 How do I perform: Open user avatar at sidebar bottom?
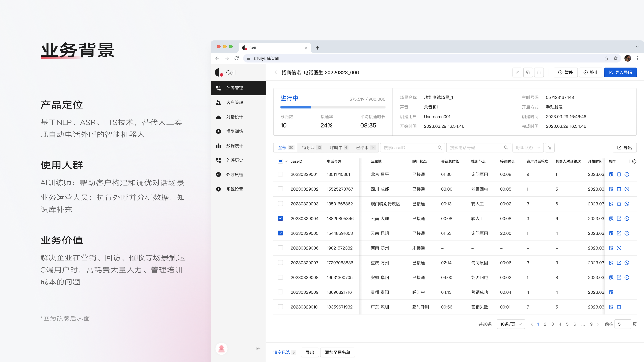click(x=221, y=349)
